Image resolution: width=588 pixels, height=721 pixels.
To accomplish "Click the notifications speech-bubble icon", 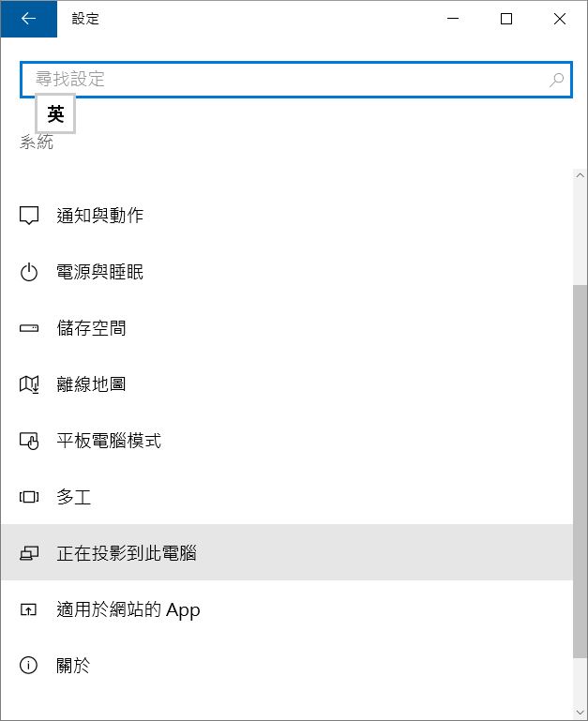I will [x=28, y=216].
